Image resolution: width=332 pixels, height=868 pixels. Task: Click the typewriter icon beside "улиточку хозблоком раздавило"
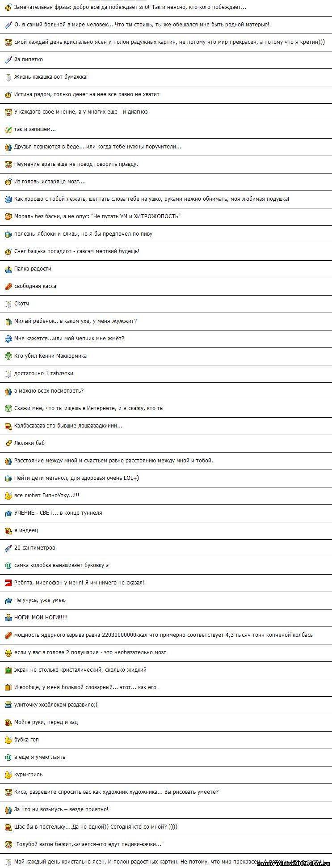coord(8,705)
